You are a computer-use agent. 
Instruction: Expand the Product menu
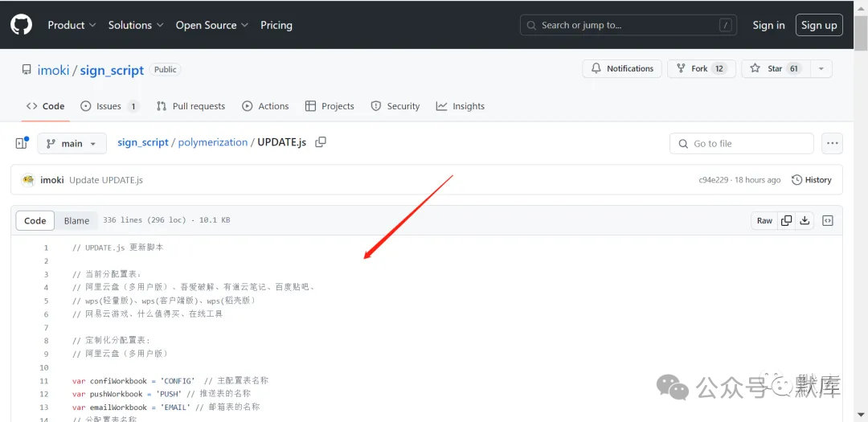tap(72, 25)
